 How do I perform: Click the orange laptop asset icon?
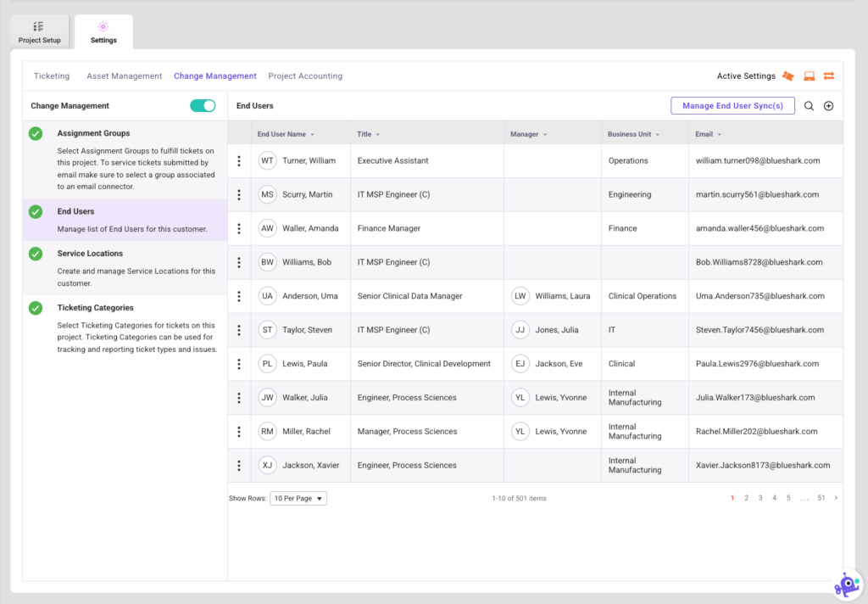coord(809,76)
